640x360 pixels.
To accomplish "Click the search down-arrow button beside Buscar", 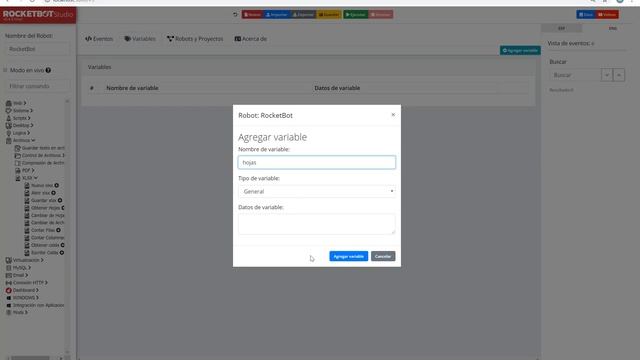I will click(x=607, y=75).
